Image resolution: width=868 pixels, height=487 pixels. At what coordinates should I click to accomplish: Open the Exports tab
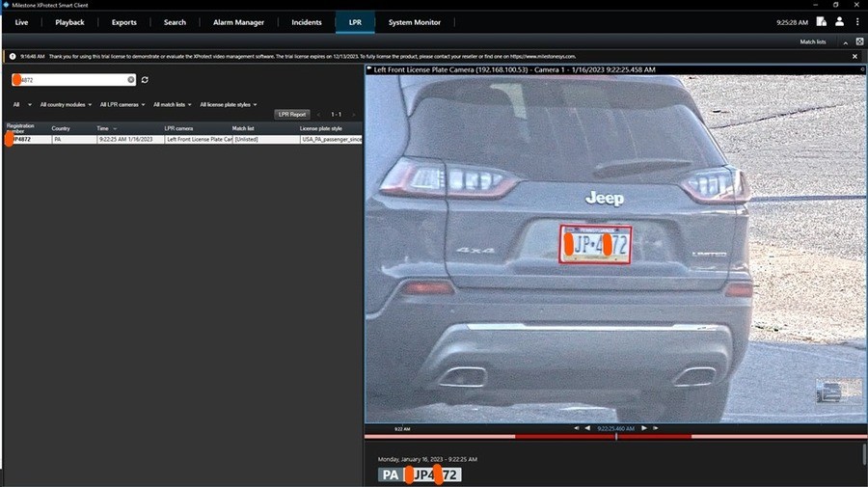point(124,22)
